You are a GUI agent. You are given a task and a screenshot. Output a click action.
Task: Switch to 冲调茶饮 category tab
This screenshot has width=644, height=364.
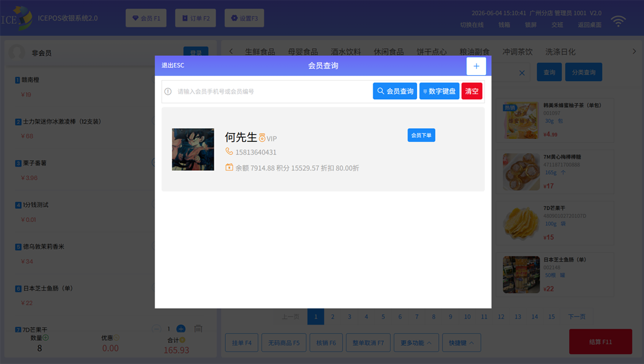coord(517,52)
